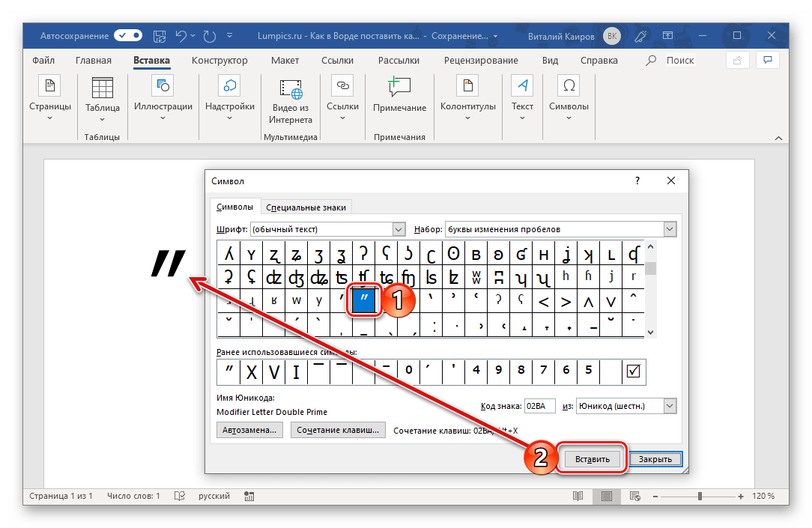Switch to the Макет ribbon tab
The image size is (812, 528).
285,61
